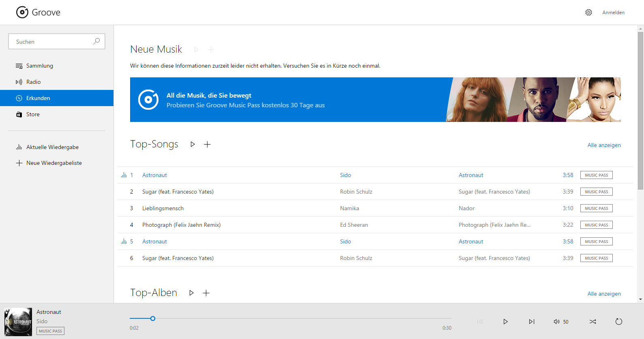644x339 pixels.
Task: Click the vertical scrollbar thumb
Action: click(x=640, y=111)
